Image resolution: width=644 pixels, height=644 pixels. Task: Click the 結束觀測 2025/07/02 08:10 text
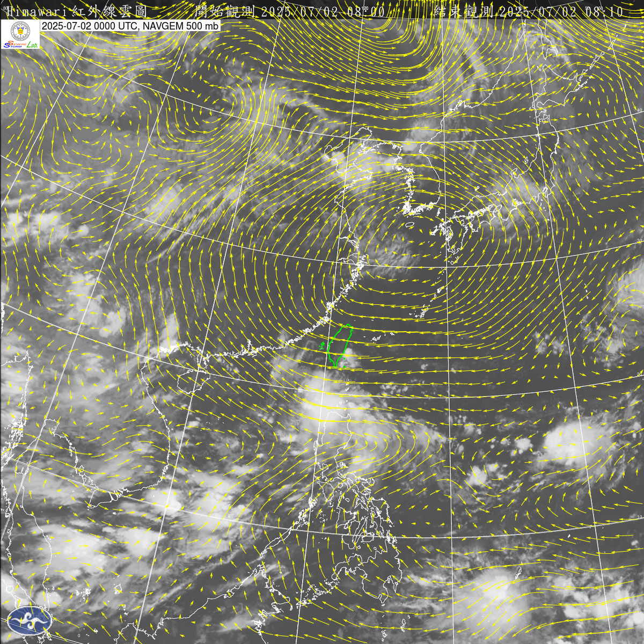(x=530, y=11)
